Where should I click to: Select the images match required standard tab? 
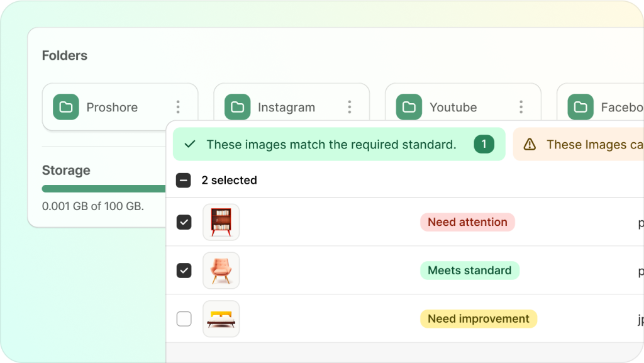point(331,145)
